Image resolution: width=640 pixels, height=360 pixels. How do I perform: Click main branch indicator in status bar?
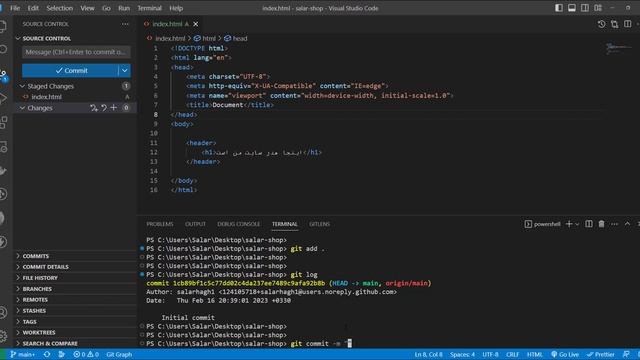pyautogui.click(x=22, y=354)
